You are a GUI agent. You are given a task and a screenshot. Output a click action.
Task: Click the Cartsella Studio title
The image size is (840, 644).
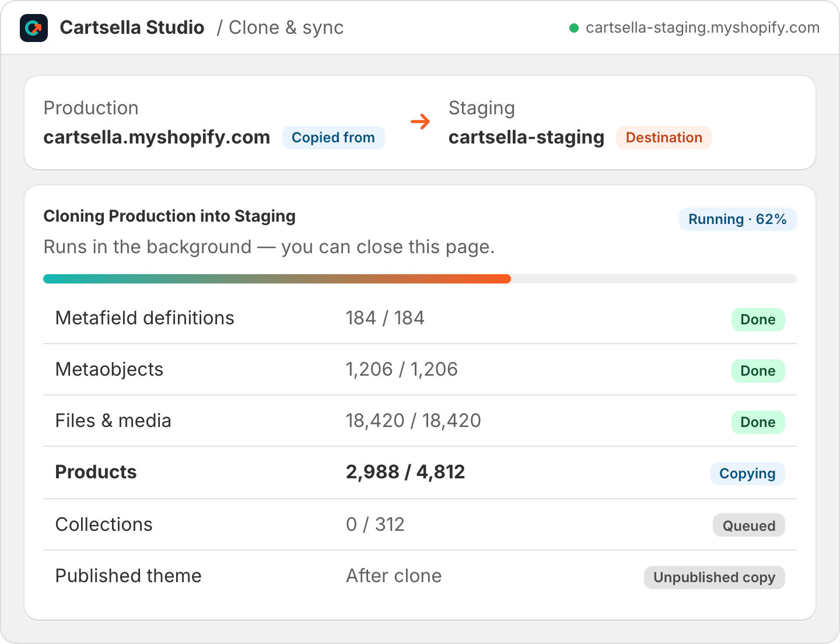coord(132,27)
